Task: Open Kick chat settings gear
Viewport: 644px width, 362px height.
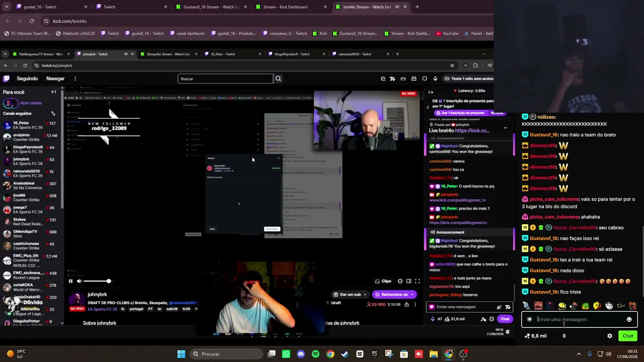Action: [x=610, y=336]
